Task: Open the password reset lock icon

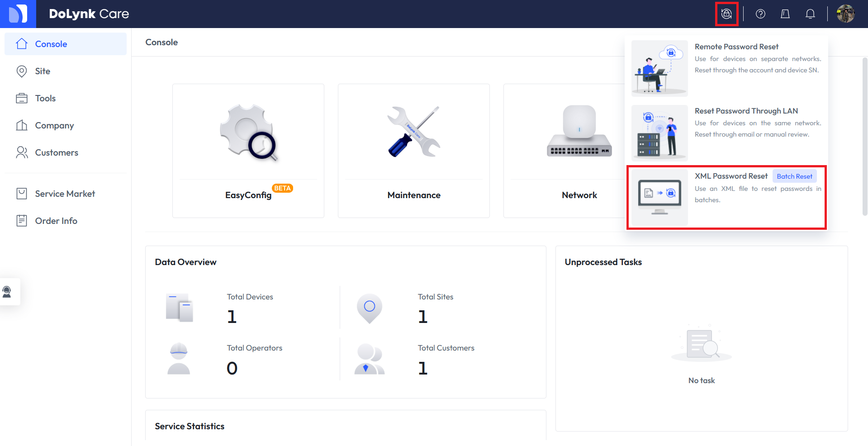Action: tap(726, 14)
